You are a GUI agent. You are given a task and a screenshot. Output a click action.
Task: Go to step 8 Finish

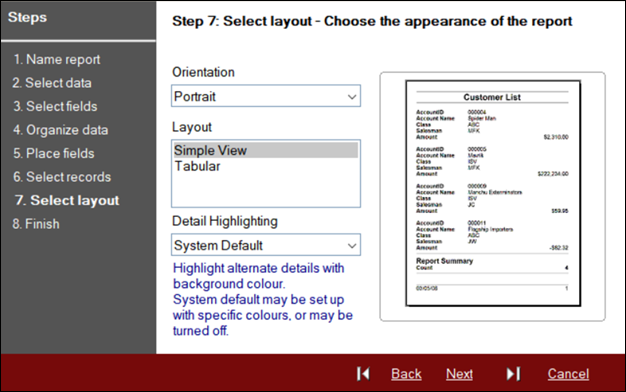click(x=36, y=224)
